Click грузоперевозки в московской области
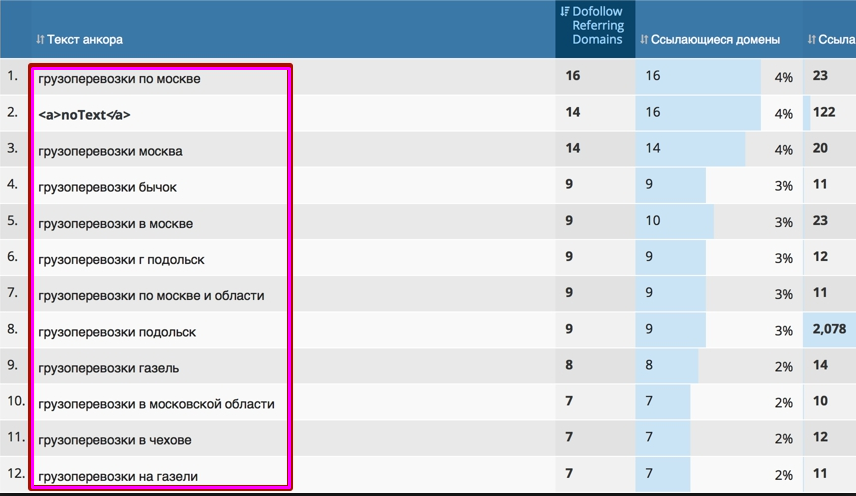The width and height of the screenshot is (856, 496). click(156, 404)
